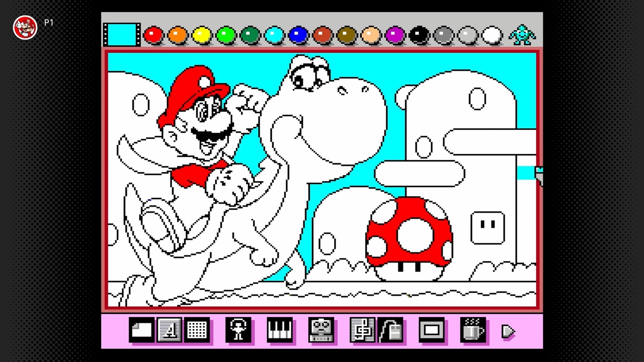Click the red spotted mushroom on canvas

click(409, 239)
